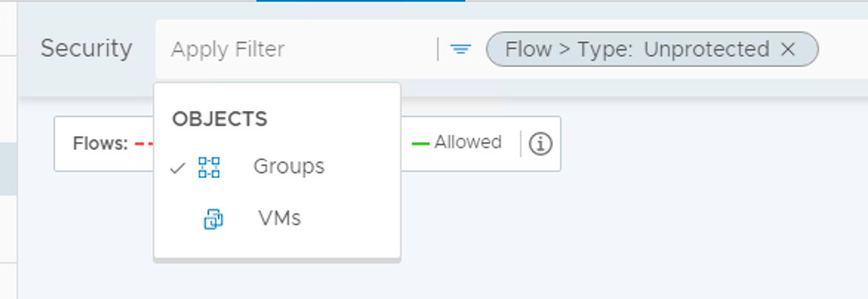
Task: Click the Flows: legend label
Action: (100, 144)
